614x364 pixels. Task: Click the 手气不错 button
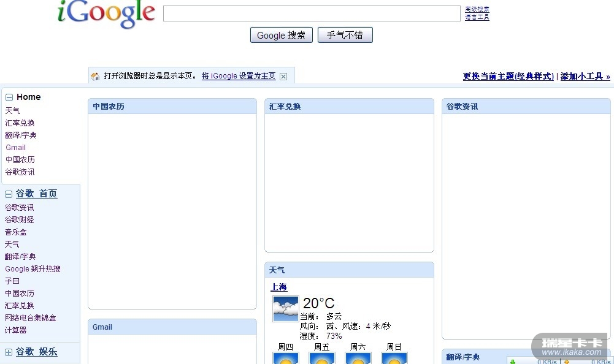pyautogui.click(x=345, y=35)
